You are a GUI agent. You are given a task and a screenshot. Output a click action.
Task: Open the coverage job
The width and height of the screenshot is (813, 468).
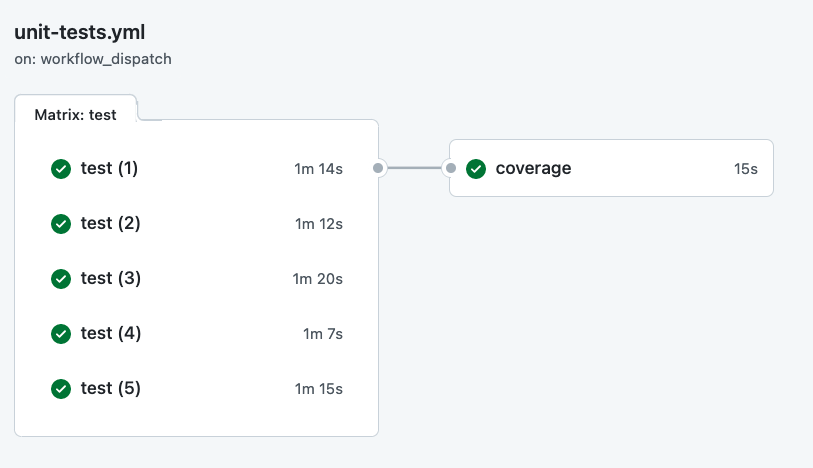tap(533, 169)
